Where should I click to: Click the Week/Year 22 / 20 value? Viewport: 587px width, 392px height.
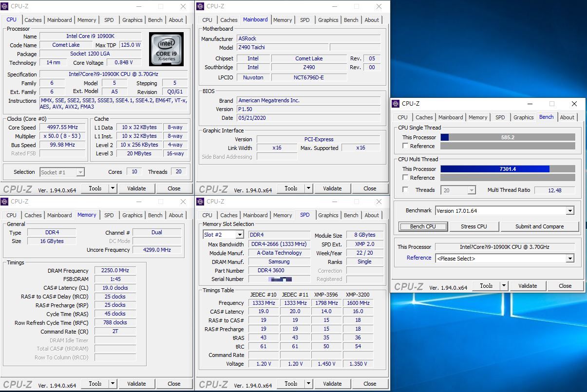tap(364, 253)
